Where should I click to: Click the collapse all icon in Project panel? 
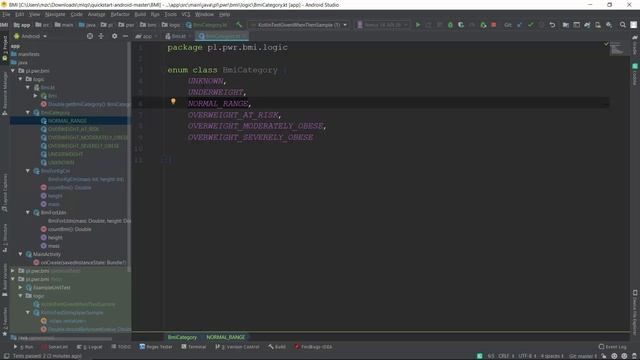pos(101,36)
